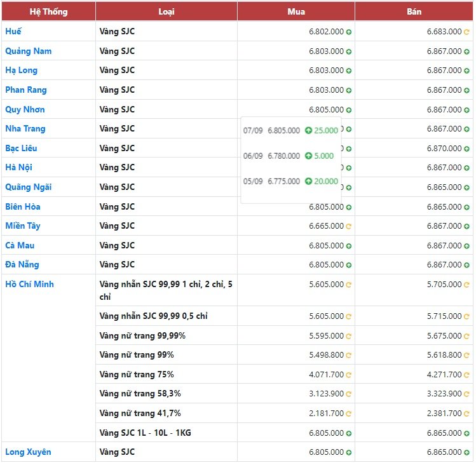This screenshot has width=476, height=465.
Task: Select sell price 5.618.800 for Vàng nữ trang 99%
Action: tap(444, 355)
